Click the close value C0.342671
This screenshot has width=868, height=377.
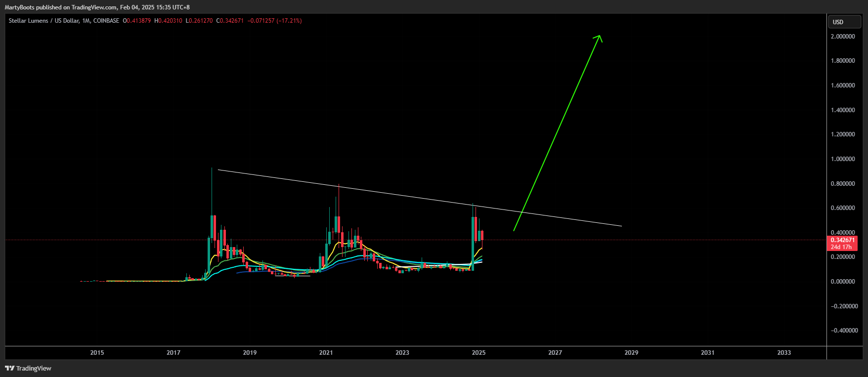click(230, 21)
